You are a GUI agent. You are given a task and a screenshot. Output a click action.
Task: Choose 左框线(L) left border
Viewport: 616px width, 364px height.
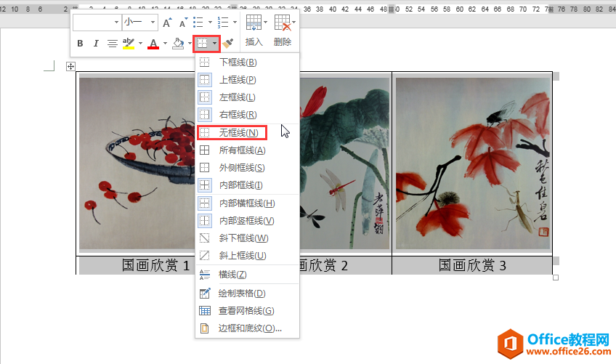(x=247, y=97)
